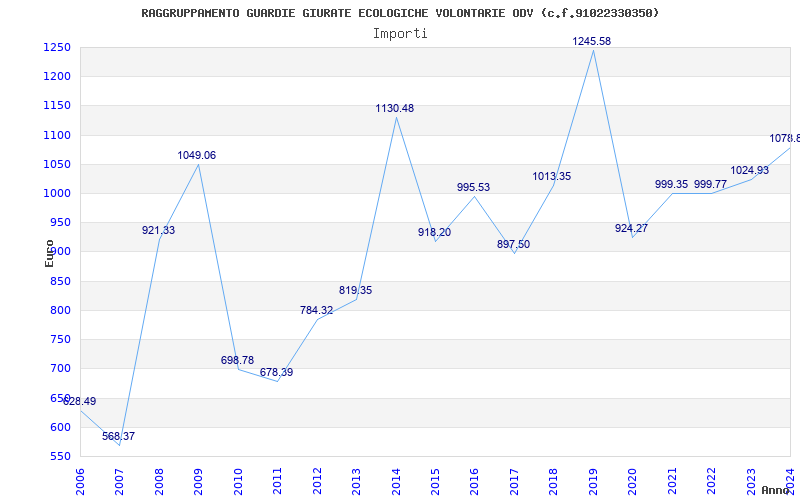Click the x-axis year 2014

pyautogui.click(x=396, y=482)
